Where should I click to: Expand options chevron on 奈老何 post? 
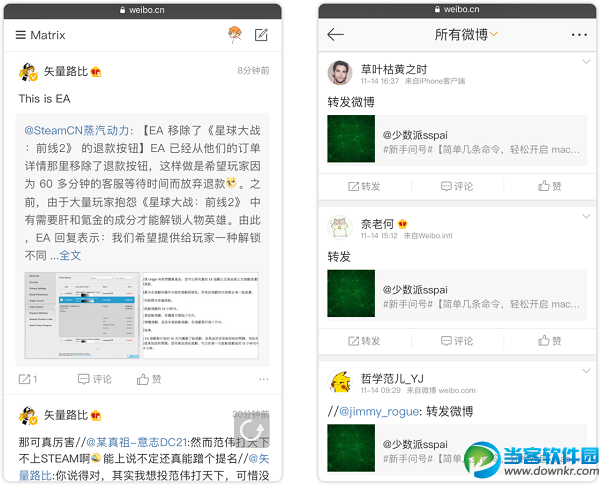click(586, 217)
